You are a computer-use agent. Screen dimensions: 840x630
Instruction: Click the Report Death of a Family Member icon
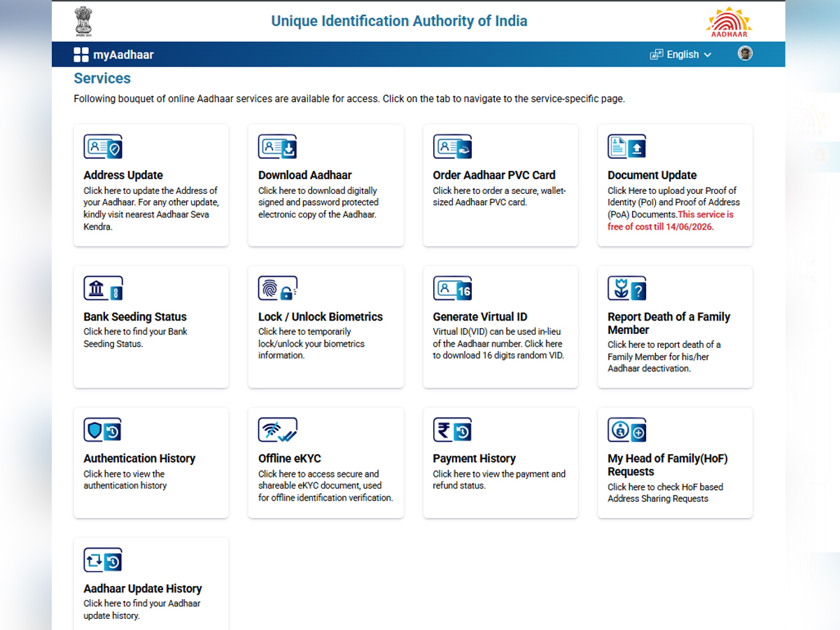(626, 288)
